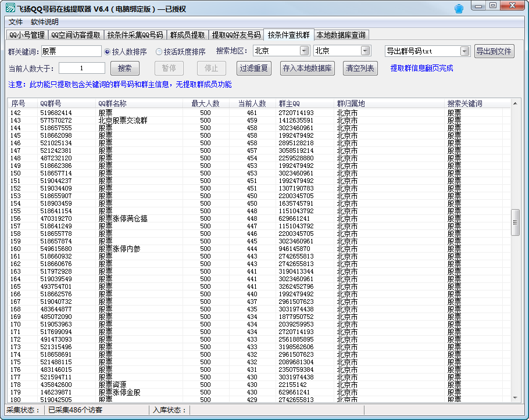Click the 清空列表 button
This screenshot has width=529, height=420.
360,69
